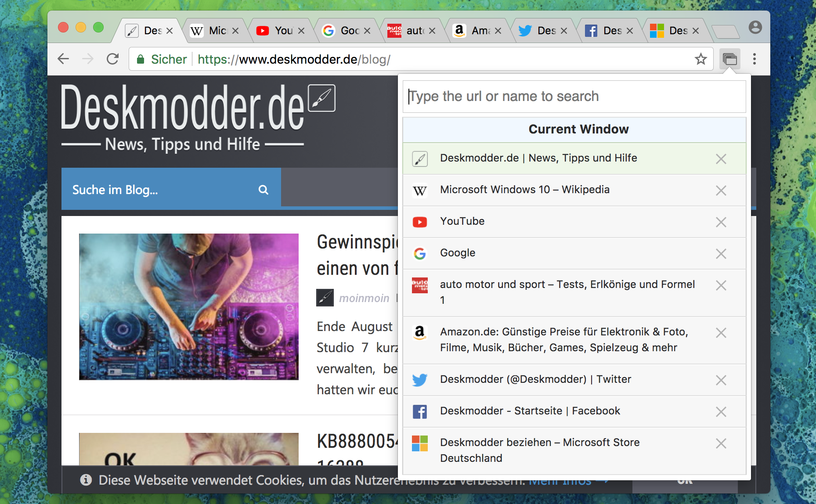This screenshot has width=816, height=504.
Task: Close the auto motor und sport entry
Action: [x=721, y=285]
